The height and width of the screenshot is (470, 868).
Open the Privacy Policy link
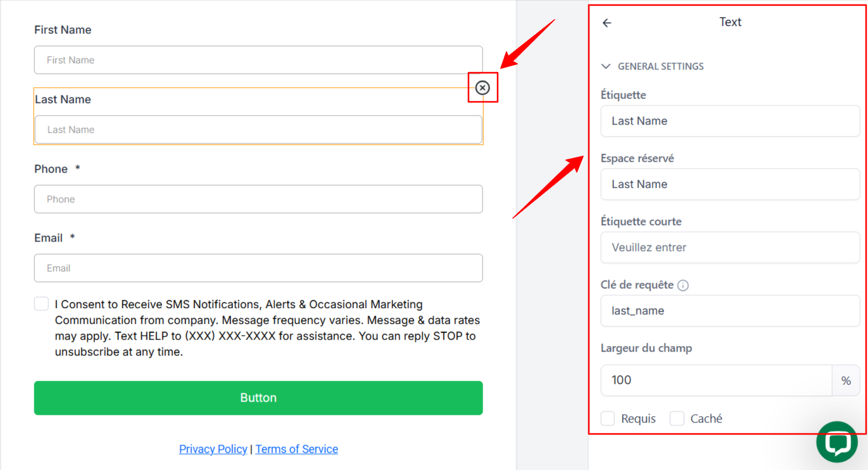point(213,449)
